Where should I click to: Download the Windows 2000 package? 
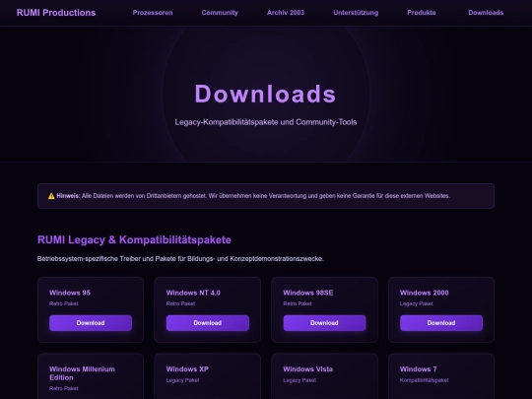(441, 323)
